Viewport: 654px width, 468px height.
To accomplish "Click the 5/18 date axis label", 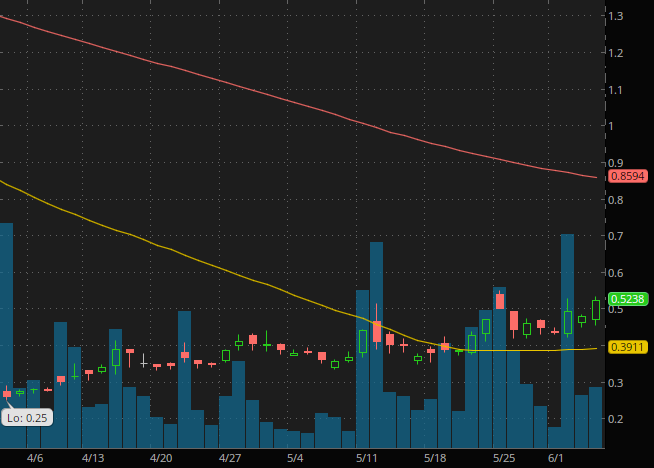I will click(435, 458).
